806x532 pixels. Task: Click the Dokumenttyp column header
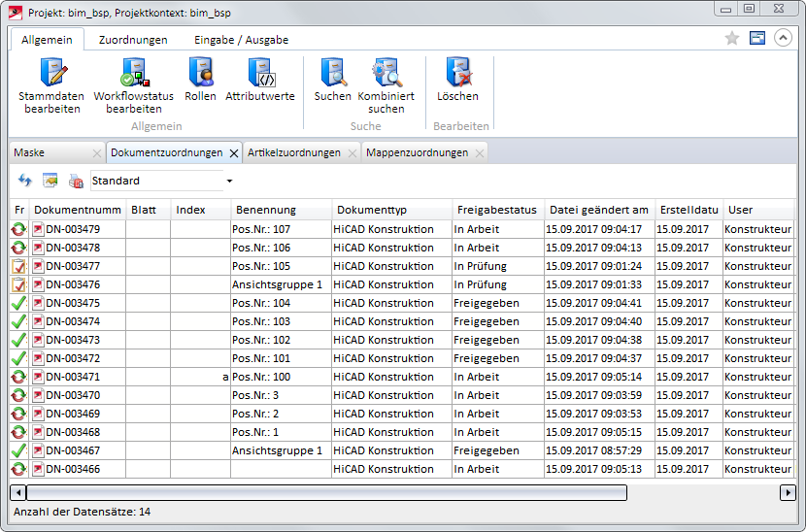point(372,210)
